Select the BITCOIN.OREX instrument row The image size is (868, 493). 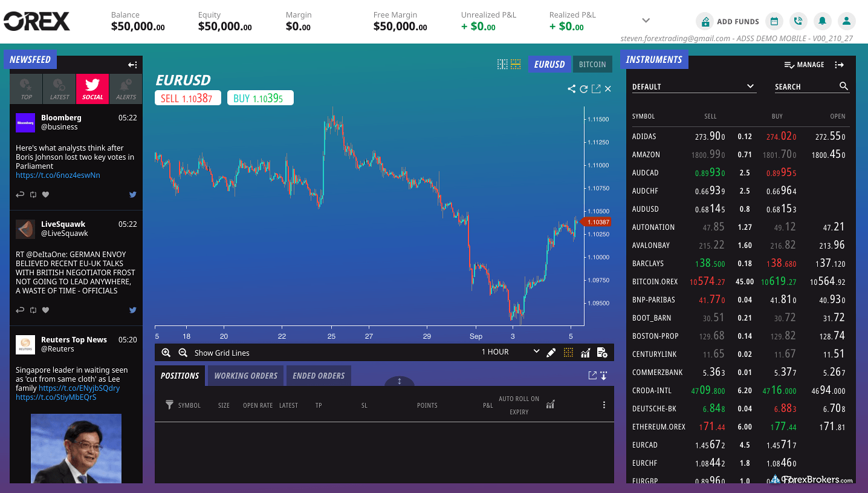(740, 282)
